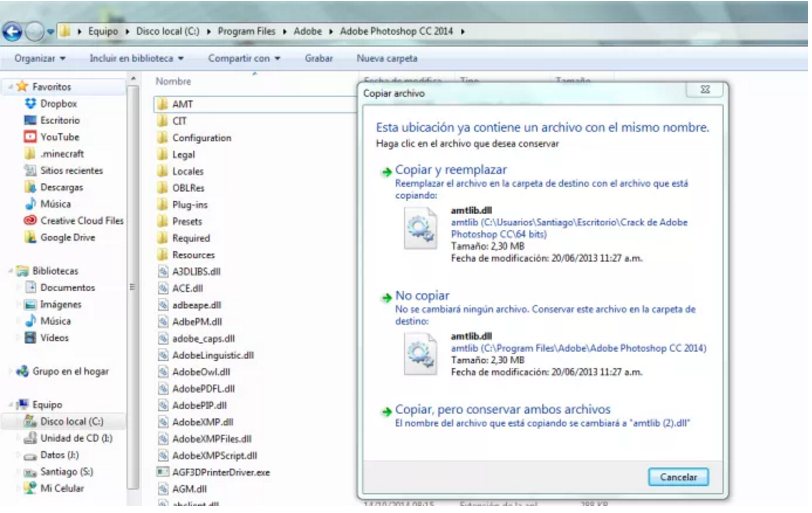Click Program Files breadcrumb in address bar
The width and height of the screenshot is (812, 513).
tap(246, 31)
